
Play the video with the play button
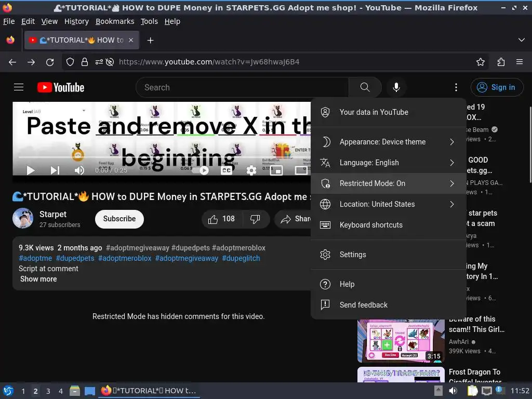pyautogui.click(x=31, y=170)
